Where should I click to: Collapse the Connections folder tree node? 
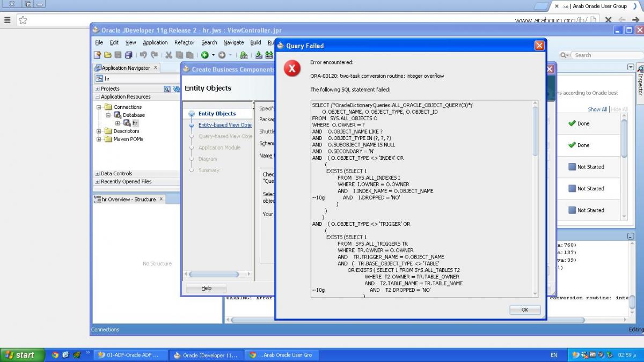pos(99,107)
